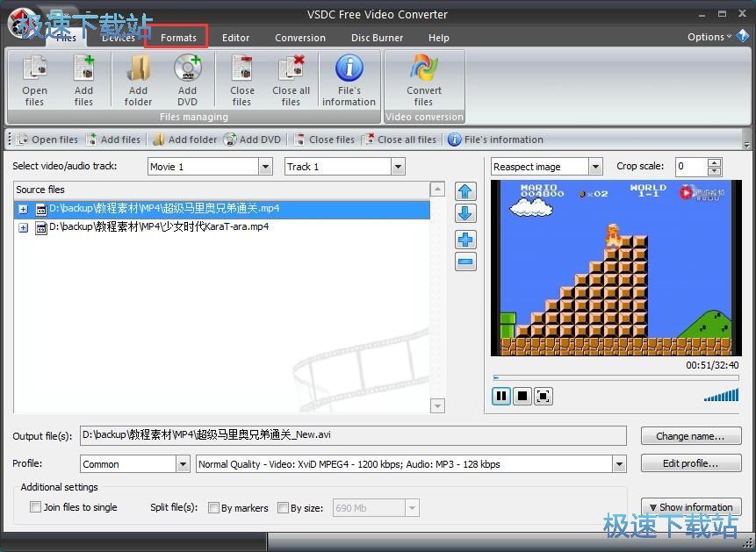Switch to the Formats tab
This screenshot has height=552, width=756.
coord(177,38)
